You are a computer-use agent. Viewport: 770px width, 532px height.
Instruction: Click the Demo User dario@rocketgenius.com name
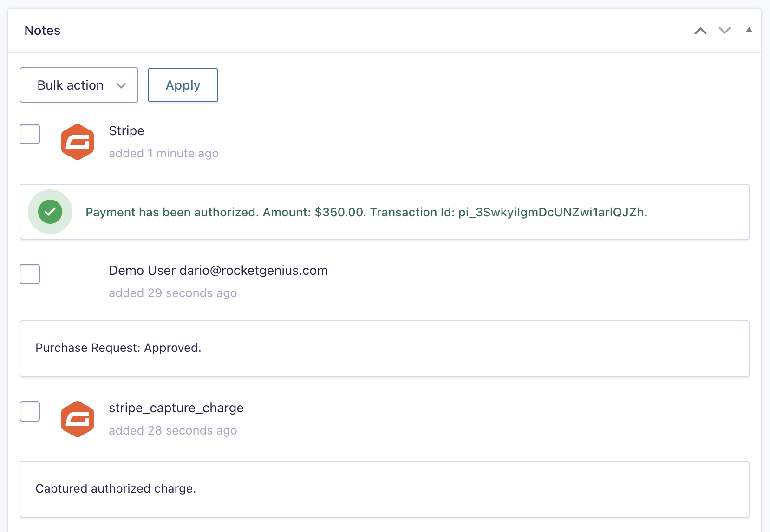pos(218,270)
